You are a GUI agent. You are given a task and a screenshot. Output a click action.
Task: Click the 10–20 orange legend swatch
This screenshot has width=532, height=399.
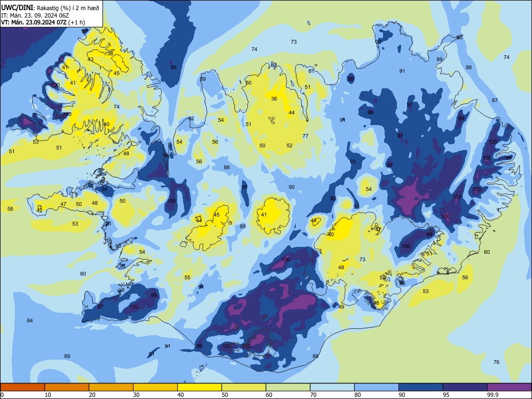point(67,387)
